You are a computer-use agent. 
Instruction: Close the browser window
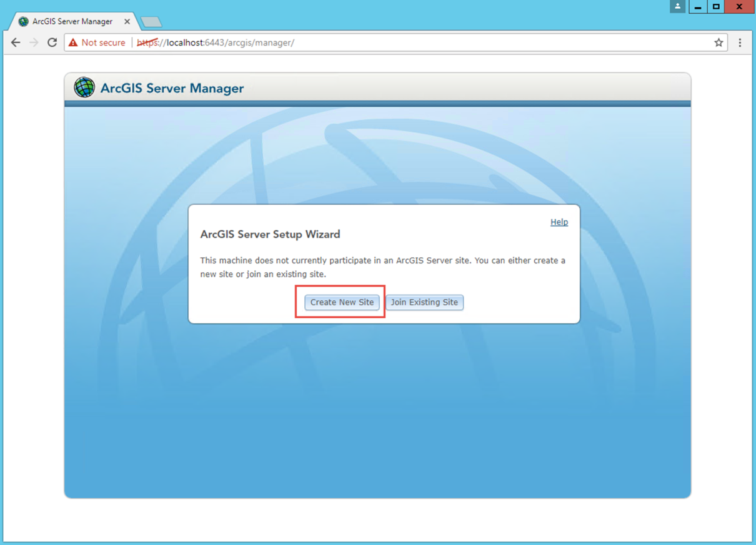pyautogui.click(x=739, y=6)
